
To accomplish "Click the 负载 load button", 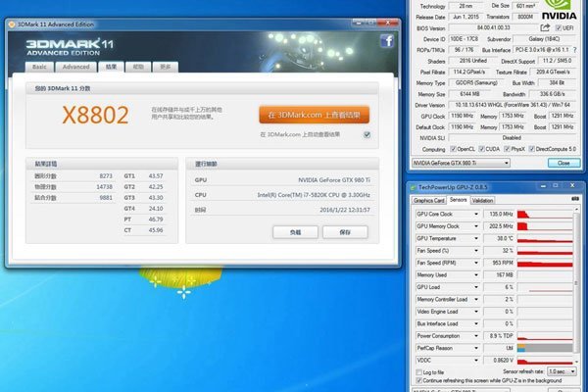I will pos(295,232).
